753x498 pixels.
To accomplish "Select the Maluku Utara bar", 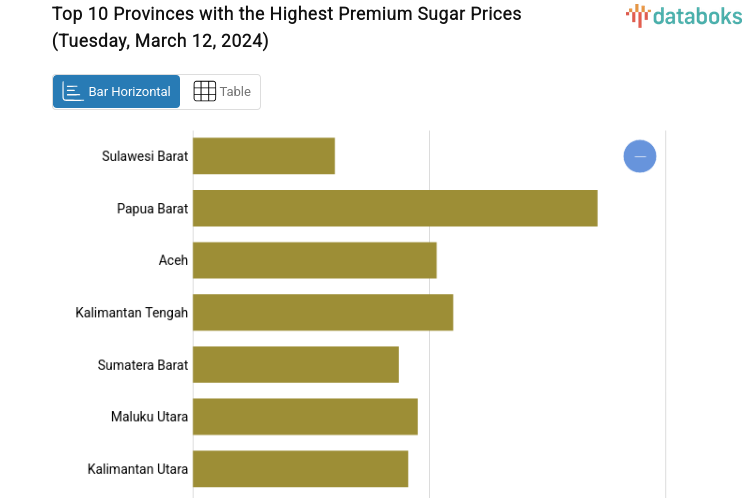I will (x=305, y=416).
